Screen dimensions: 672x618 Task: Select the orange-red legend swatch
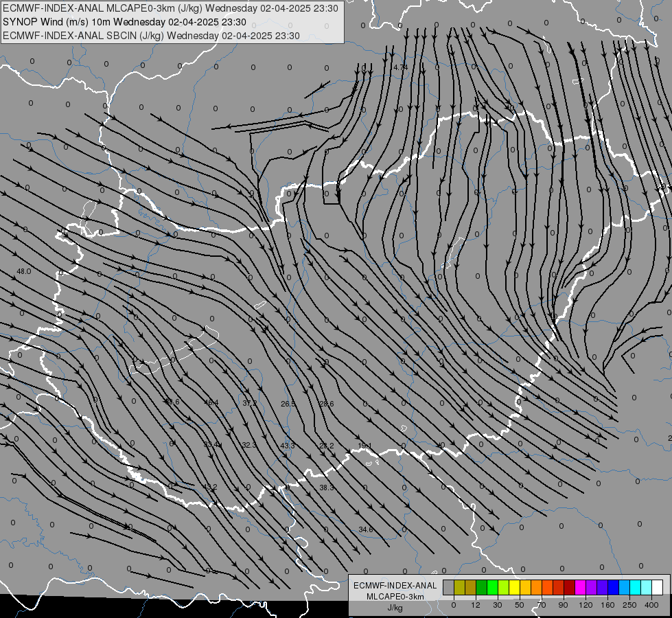(x=547, y=588)
